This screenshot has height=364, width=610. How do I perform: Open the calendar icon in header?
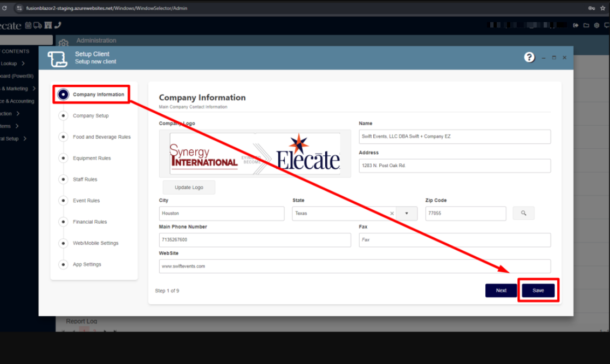tap(29, 25)
